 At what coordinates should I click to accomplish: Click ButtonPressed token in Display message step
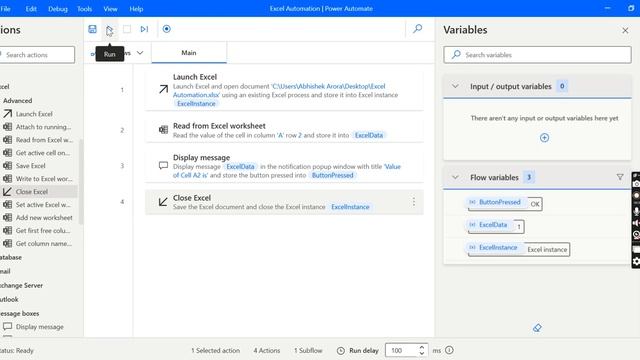click(333, 175)
